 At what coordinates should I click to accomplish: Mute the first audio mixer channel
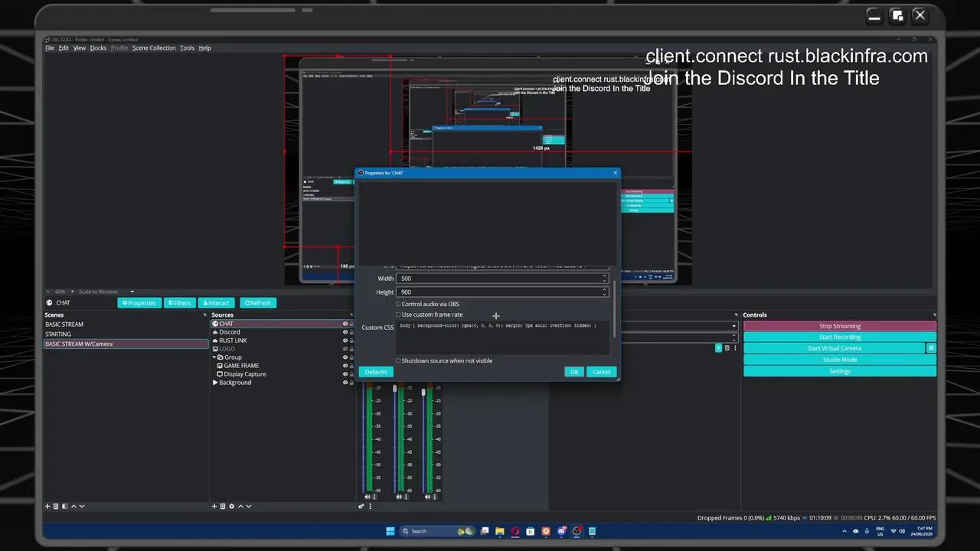[x=367, y=497]
